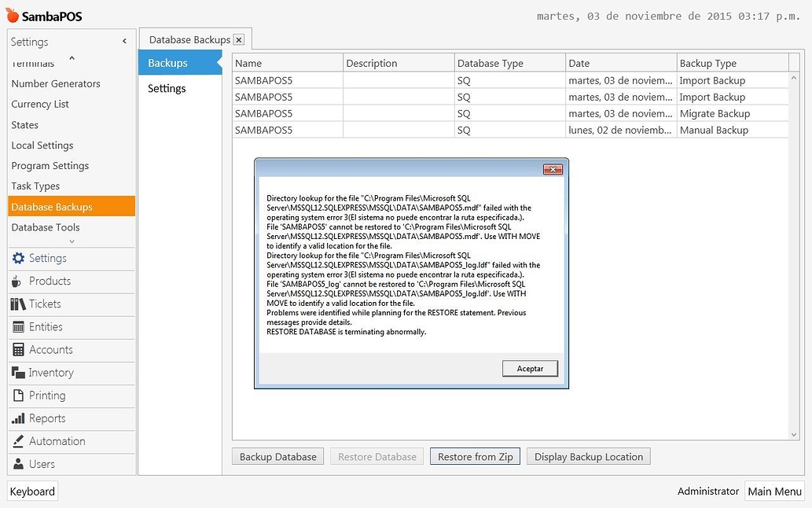This screenshot has width=812, height=508.
Task: Switch to the Settings tab inside Database Backups
Action: click(x=166, y=88)
